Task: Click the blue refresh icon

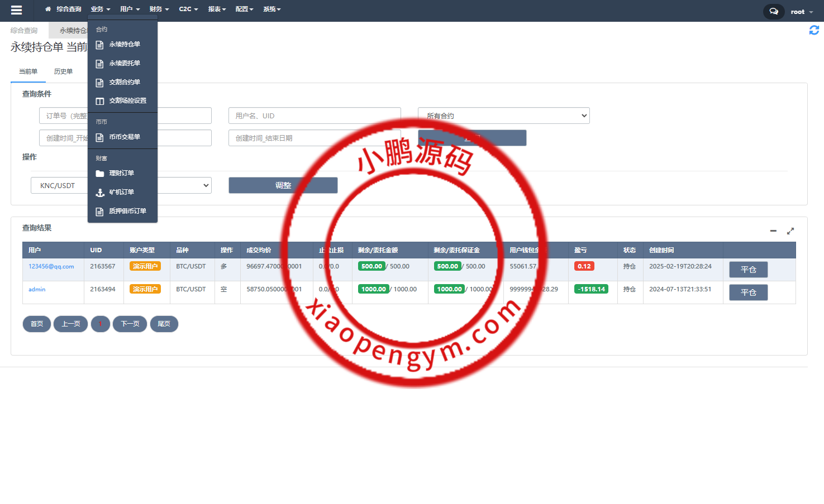Action: click(814, 30)
